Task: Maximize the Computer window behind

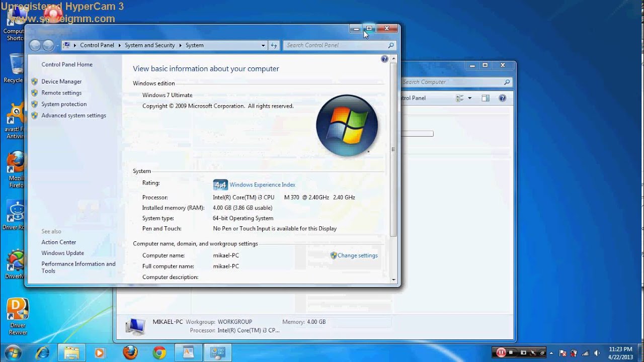Action: 485,65
